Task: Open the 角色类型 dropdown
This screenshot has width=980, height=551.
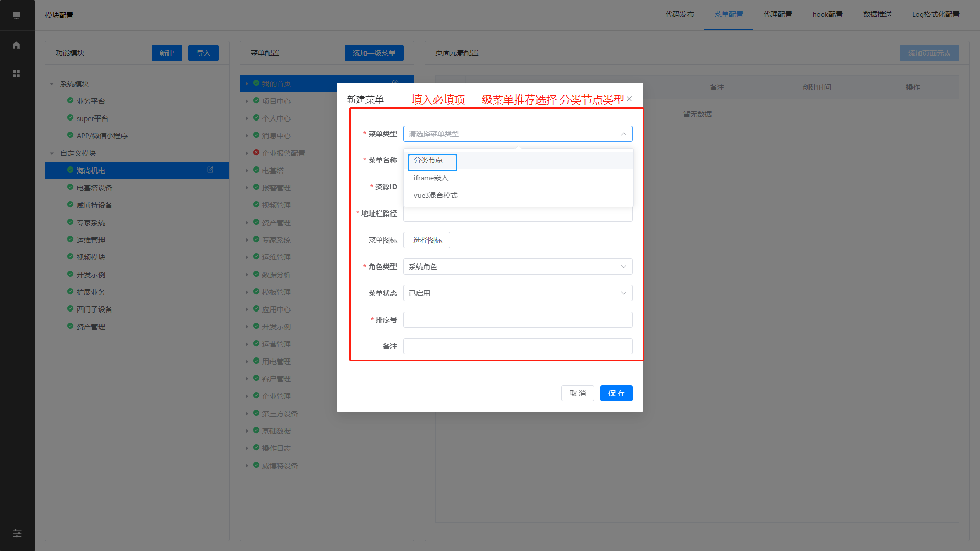Action: pos(518,267)
